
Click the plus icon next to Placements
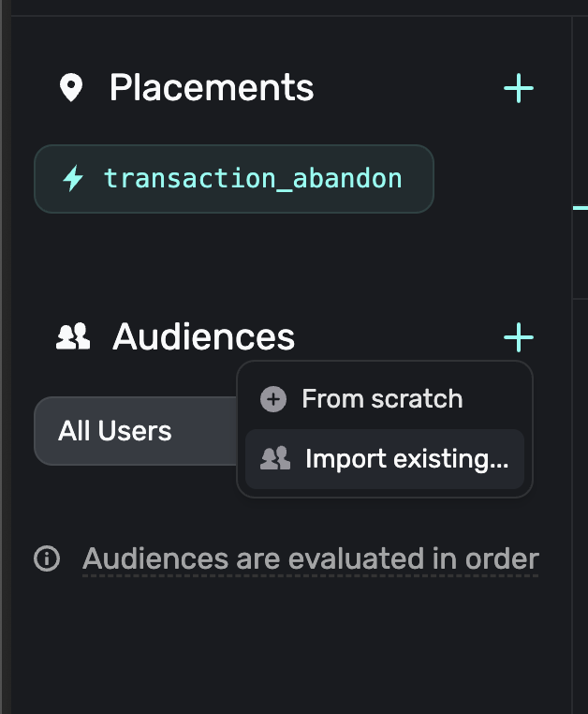pos(518,89)
